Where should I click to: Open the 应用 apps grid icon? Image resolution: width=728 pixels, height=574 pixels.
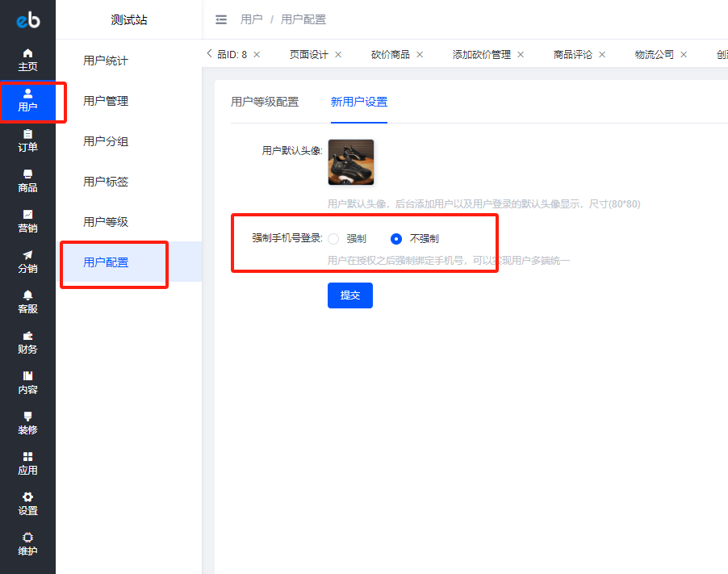coord(27,457)
